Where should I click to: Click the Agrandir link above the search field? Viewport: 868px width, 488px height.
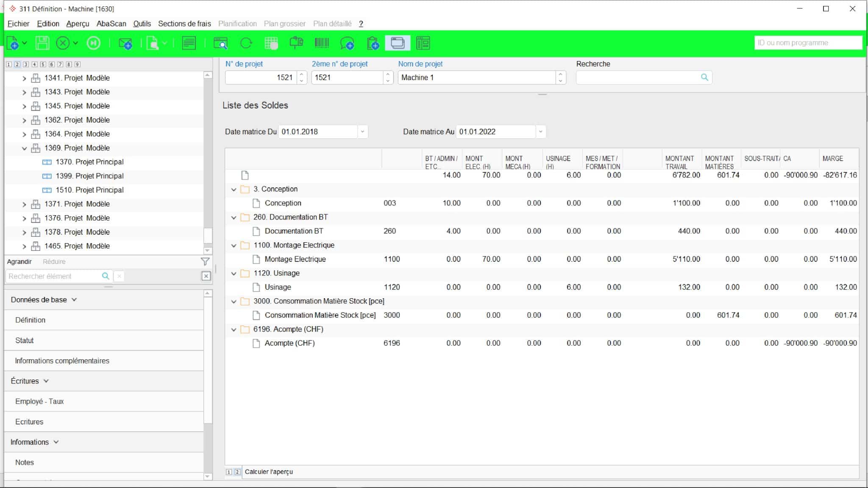pos(19,261)
